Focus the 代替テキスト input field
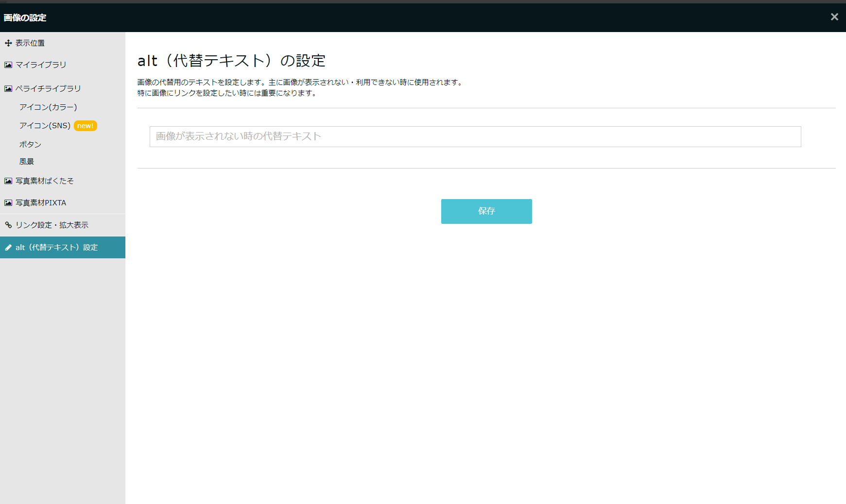The width and height of the screenshot is (846, 504). pos(475,136)
